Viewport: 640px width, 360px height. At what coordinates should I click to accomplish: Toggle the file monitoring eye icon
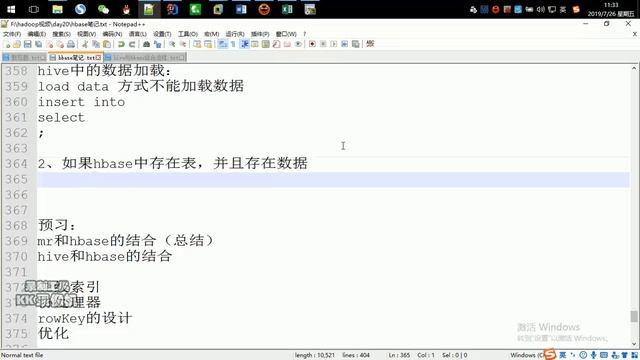click(x=298, y=44)
